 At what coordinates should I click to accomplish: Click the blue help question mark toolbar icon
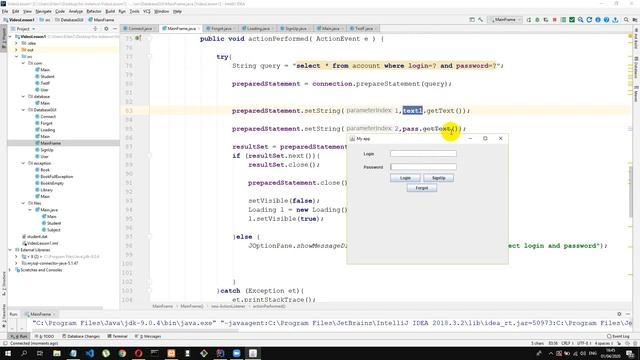pos(607,20)
